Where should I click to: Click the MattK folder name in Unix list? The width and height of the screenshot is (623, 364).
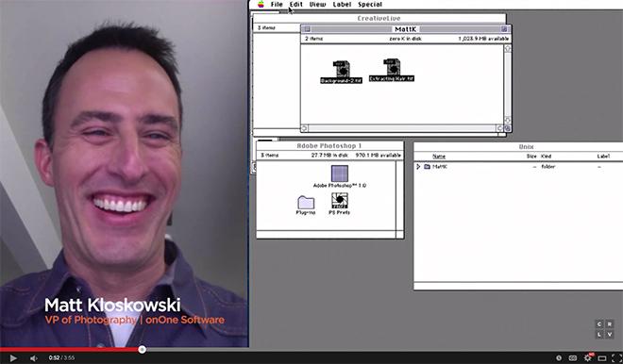click(440, 167)
